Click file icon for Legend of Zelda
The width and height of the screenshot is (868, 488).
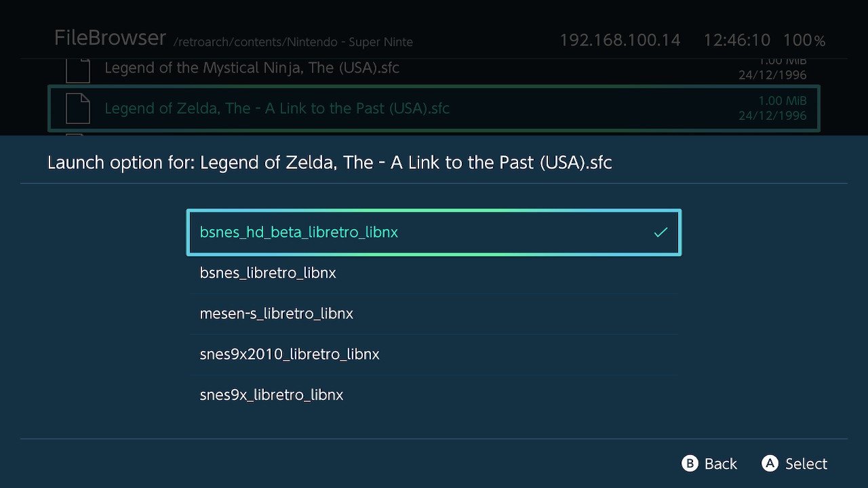(x=78, y=108)
